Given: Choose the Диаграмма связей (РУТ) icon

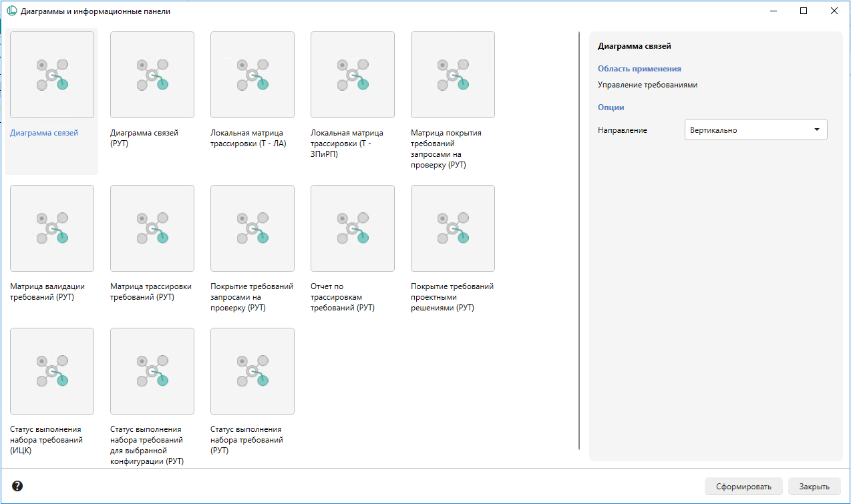Looking at the screenshot, I should tap(152, 75).
